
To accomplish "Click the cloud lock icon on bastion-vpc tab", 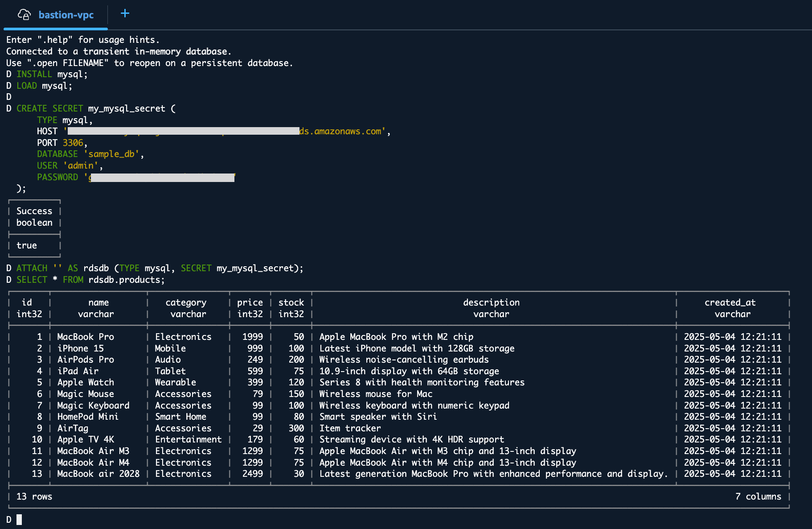I will click(x=24, y=15).
